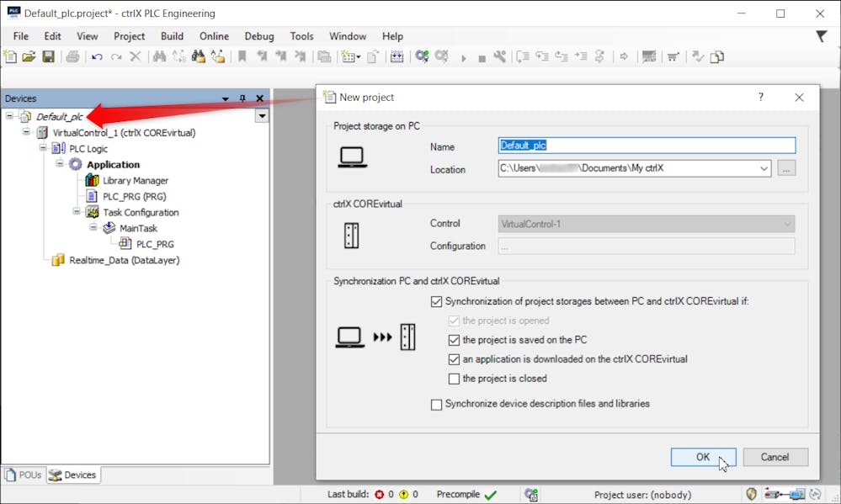Collapse the Task Configuration node
This screenshot has height=504, width=841.
pos(76,212)
